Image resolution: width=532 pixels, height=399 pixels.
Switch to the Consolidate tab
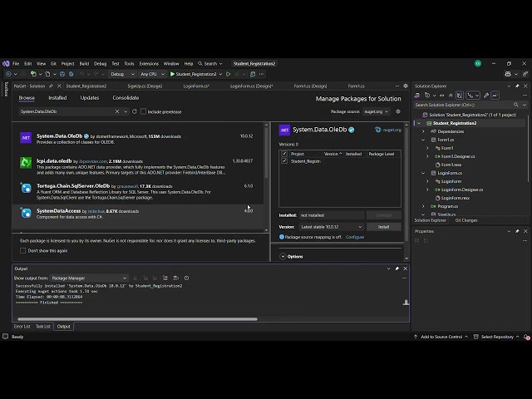tap(126, 98)
